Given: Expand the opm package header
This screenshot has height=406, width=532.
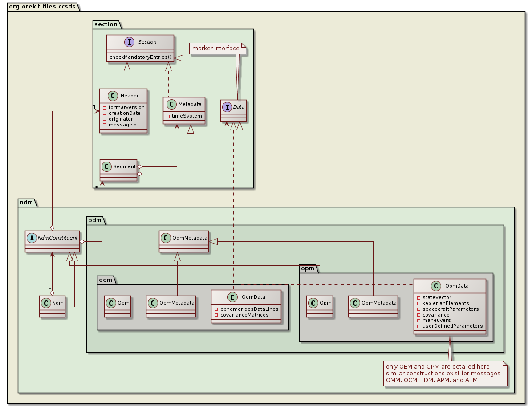Looking at the screenshot, I should click(307, 268).
